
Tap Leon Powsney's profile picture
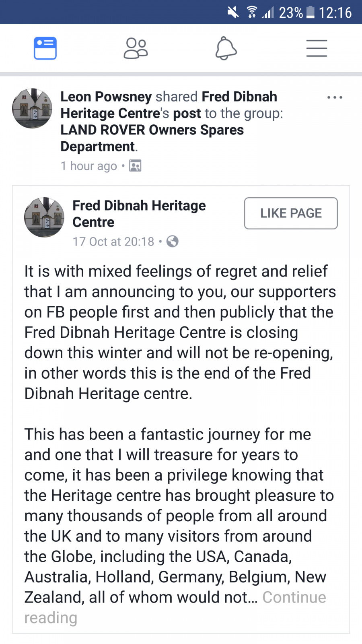pos(32,108)
